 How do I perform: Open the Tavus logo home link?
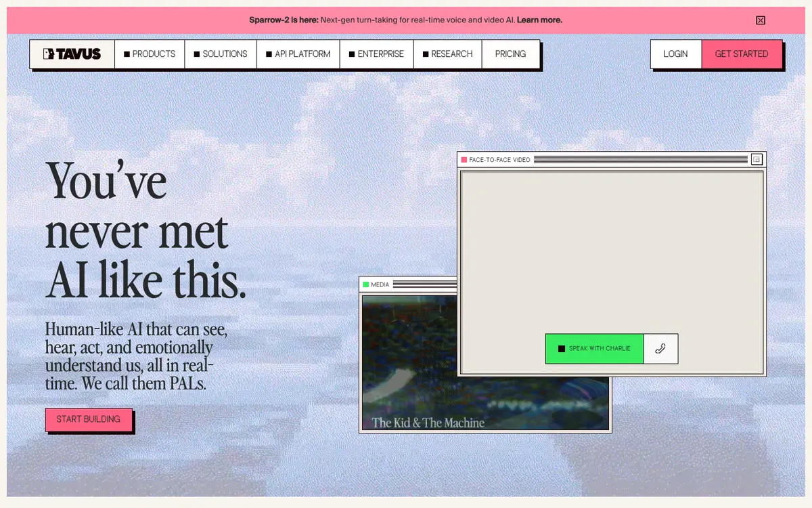click(72, 54)
